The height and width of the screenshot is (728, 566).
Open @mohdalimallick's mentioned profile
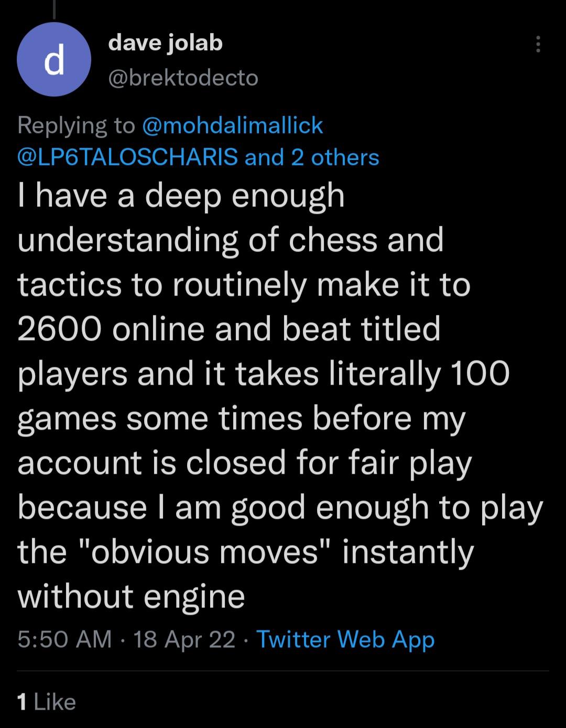(x=232, y=126)
